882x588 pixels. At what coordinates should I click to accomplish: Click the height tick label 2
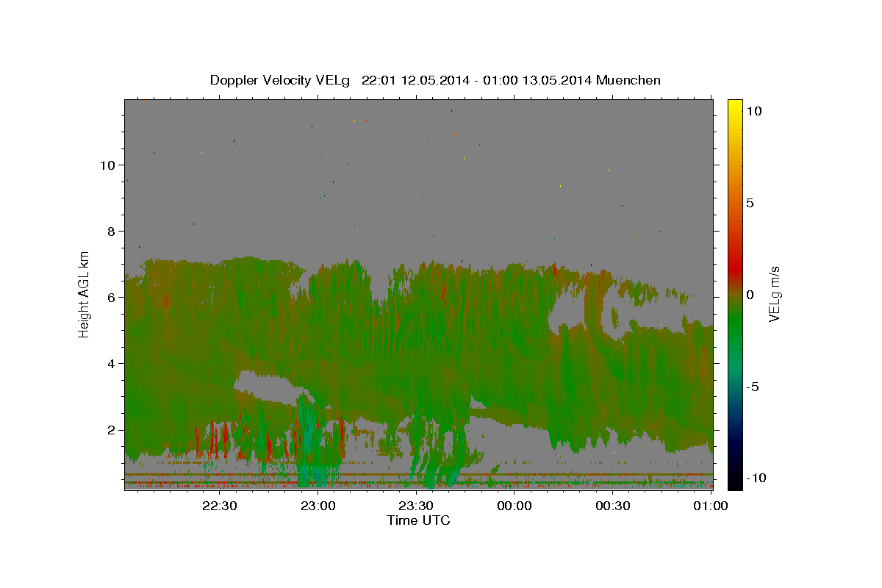(x=111, y=429)
